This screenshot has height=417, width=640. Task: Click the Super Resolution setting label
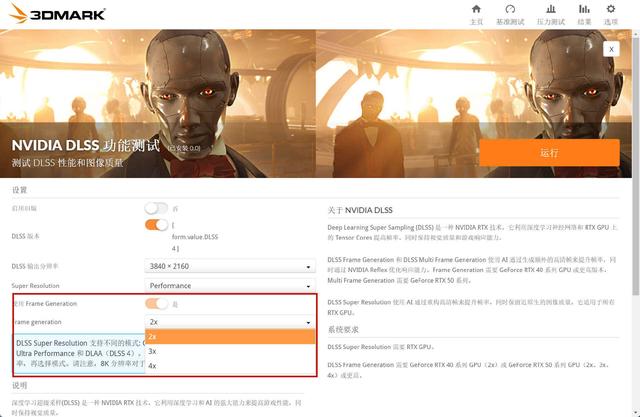coord(36,286)
